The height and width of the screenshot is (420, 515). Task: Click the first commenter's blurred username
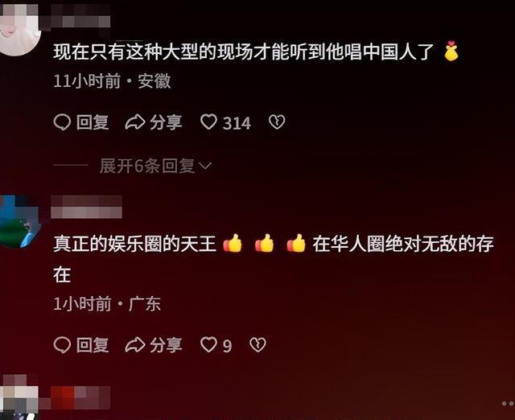(80, 16)
